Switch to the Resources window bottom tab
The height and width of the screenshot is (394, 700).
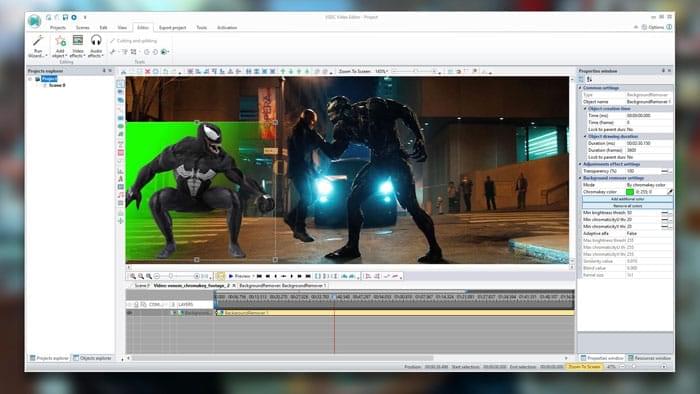[x=650, y=358]
